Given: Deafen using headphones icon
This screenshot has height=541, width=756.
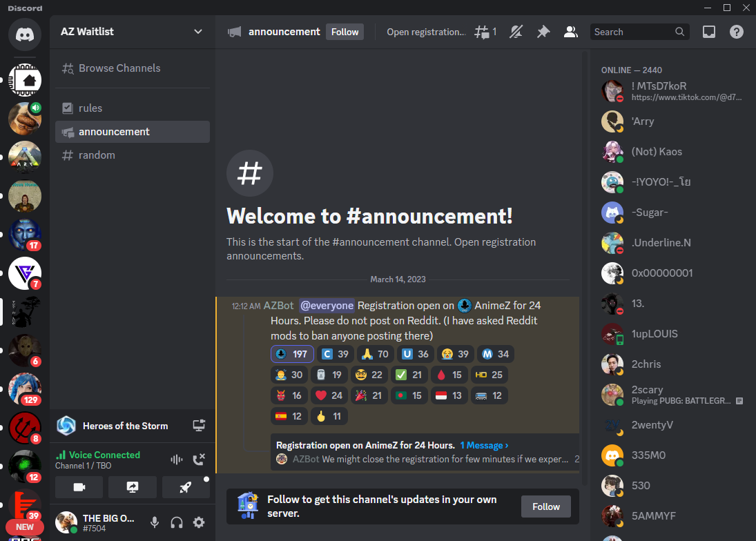Looking at the screenshot, I should pyautogui.click(x=177, y=522).
